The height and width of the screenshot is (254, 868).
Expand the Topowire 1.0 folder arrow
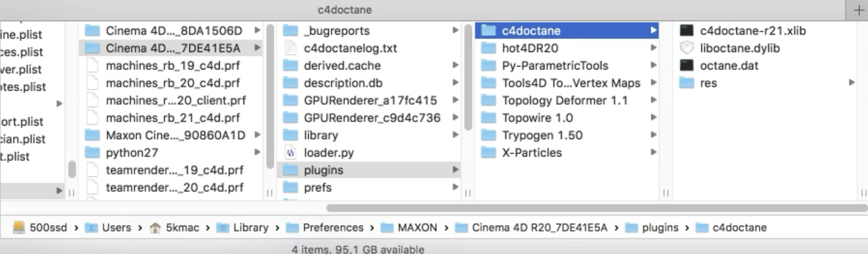[653, 118]
